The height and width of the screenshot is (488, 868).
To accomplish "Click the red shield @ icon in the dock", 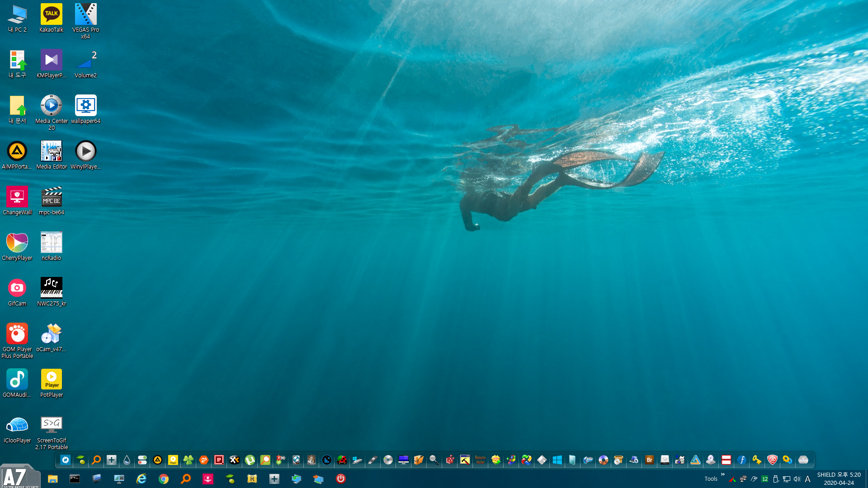I will (773, 460).
